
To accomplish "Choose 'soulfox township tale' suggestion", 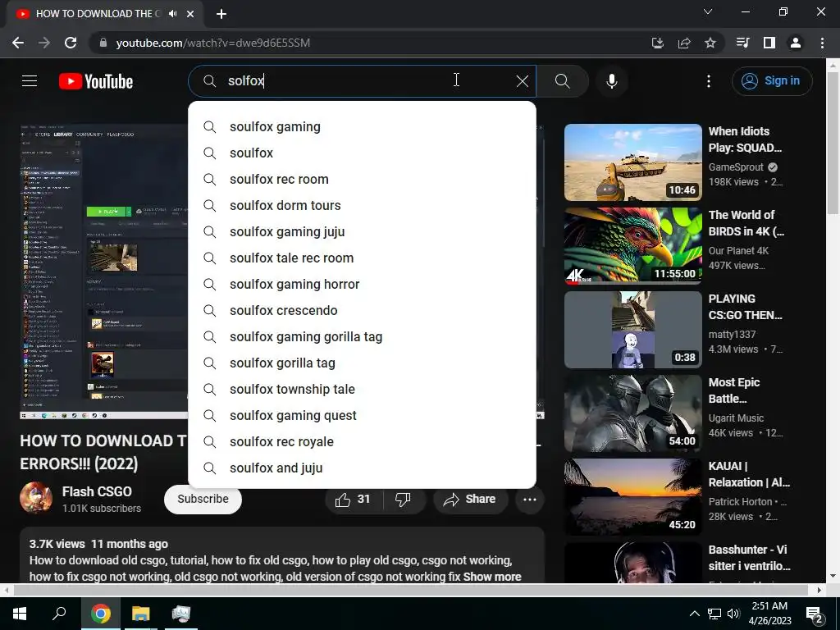I will click(362, 390).
